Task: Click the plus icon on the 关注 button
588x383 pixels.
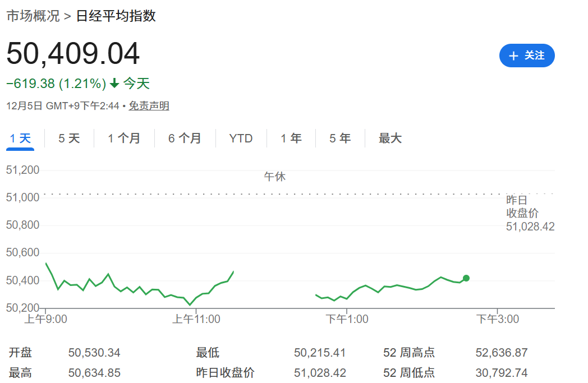Action: (x=513, y=56)
